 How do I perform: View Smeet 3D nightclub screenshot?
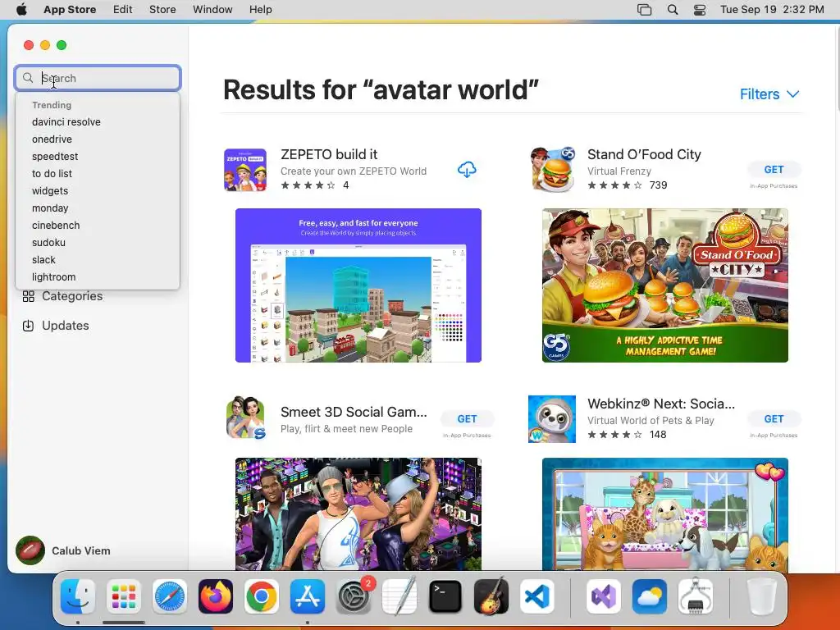coord(358,514)
